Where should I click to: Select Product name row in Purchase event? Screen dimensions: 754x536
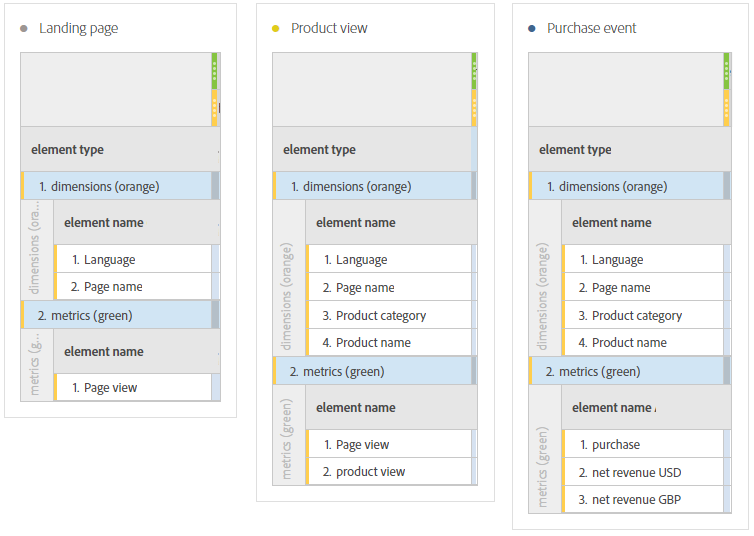(629, 343)
